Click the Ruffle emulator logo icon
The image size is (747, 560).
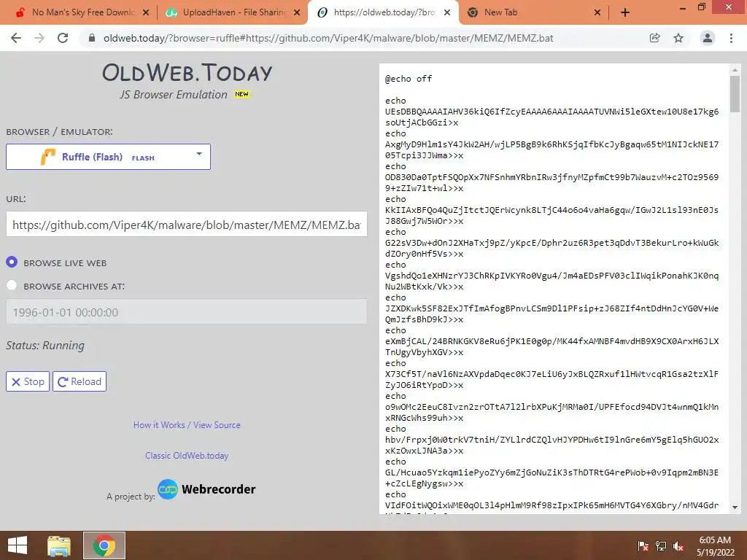[47, 157]
